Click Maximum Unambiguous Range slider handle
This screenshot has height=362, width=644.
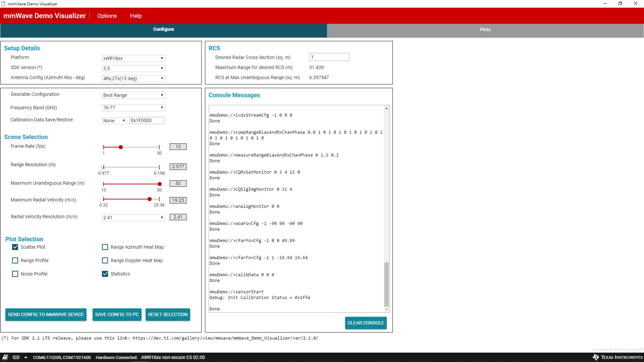click(160, 184)
